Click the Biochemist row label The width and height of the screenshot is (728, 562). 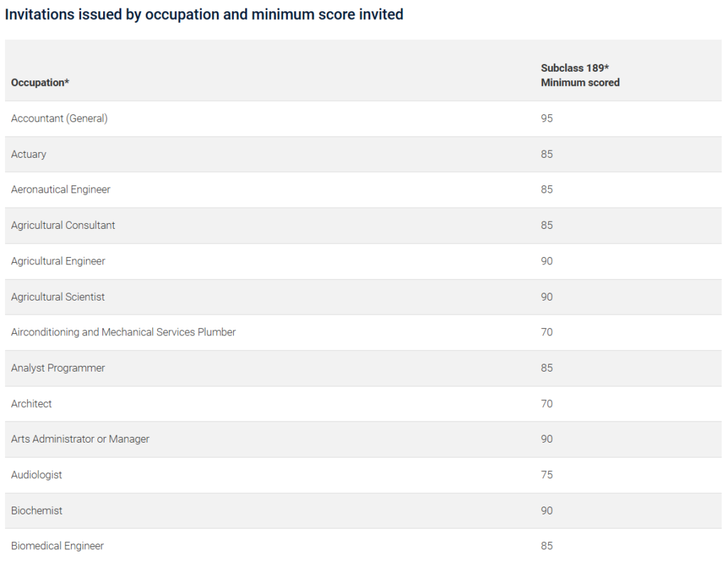[37, 510]
